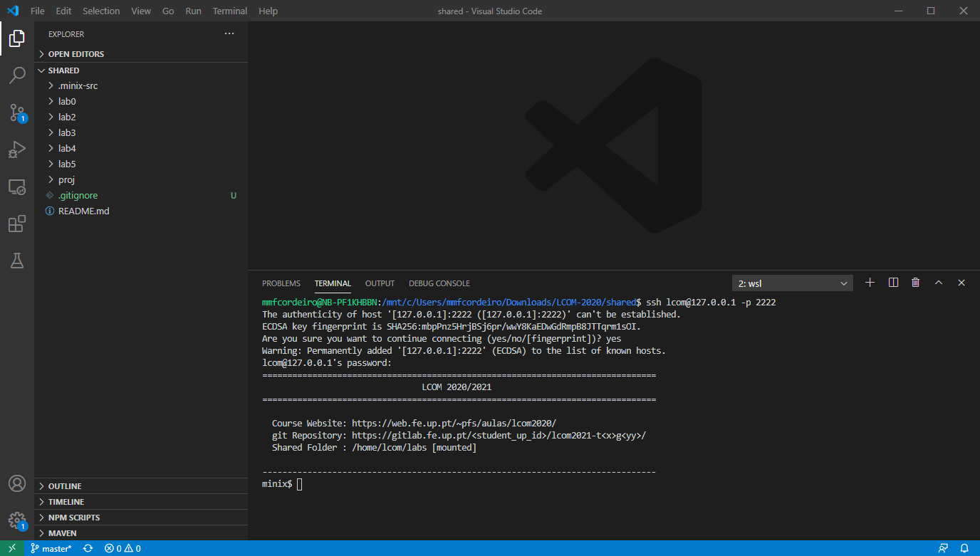This screenshot has width=980, height=556.
Task: Select the Testing beaker icon
Action: point(17,261)
